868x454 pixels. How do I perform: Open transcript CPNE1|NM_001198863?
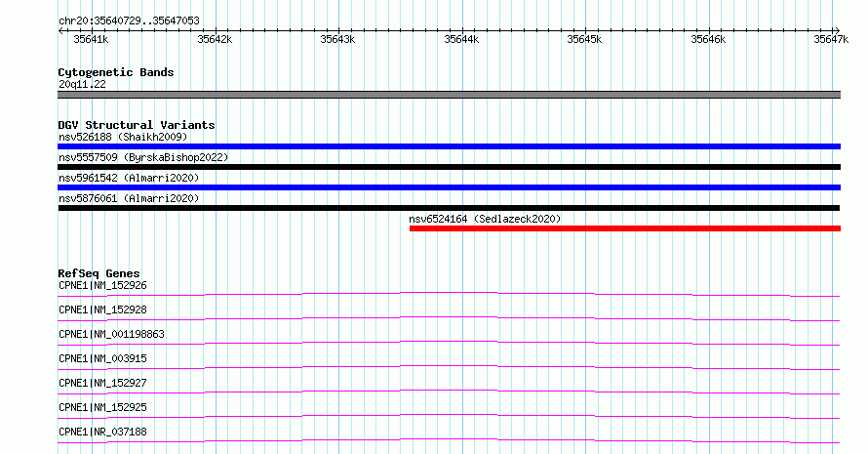coord(111,334)
